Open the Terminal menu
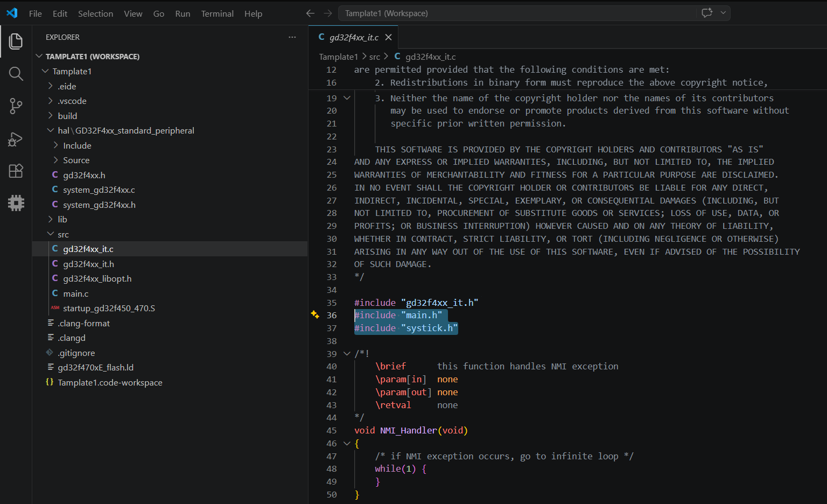Screen dimensions: 827x504 coord(217,13)
